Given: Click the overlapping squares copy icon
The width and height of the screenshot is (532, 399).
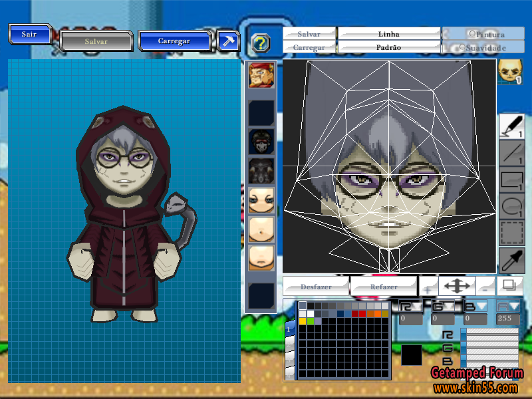Looking at the screenshot, I should [509, 285].
